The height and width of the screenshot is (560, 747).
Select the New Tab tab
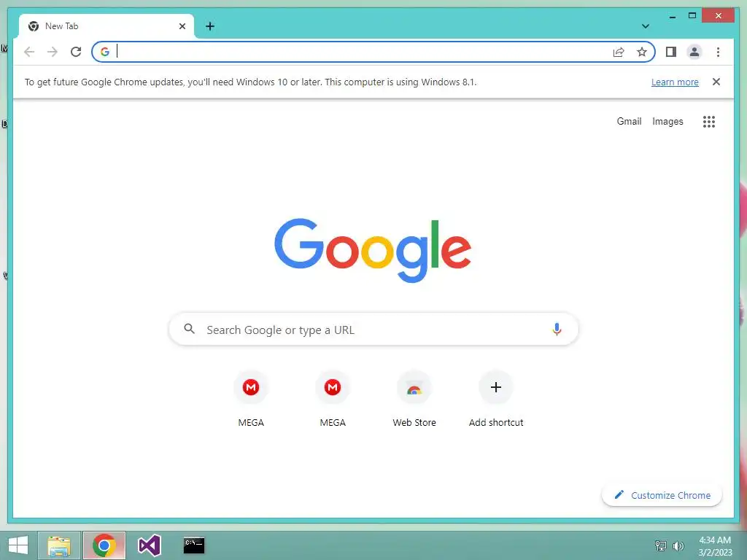click(107, 26)
